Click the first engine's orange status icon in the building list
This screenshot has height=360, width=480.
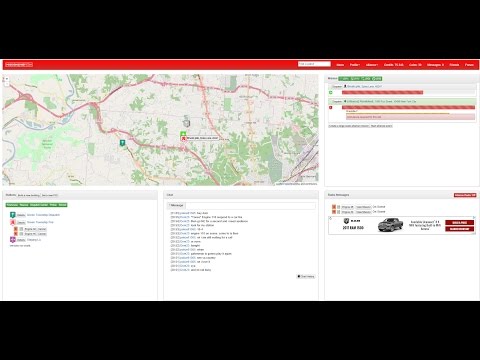16,229
